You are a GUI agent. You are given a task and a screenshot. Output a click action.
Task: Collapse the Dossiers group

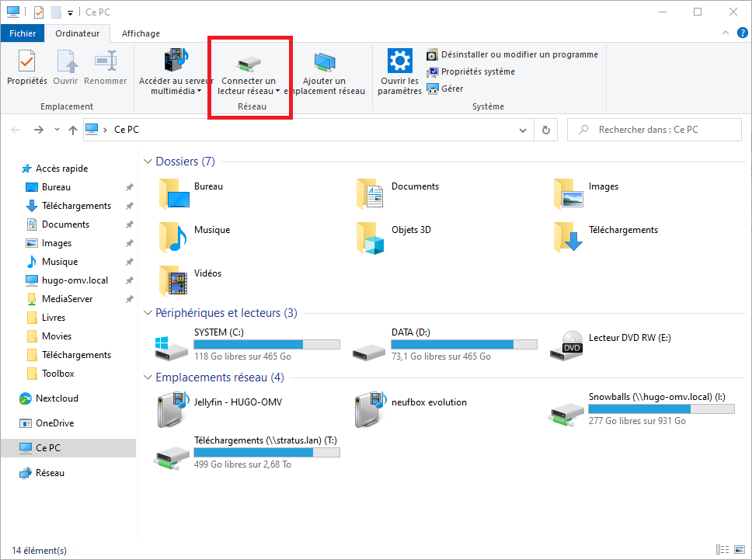coord(148,162)
